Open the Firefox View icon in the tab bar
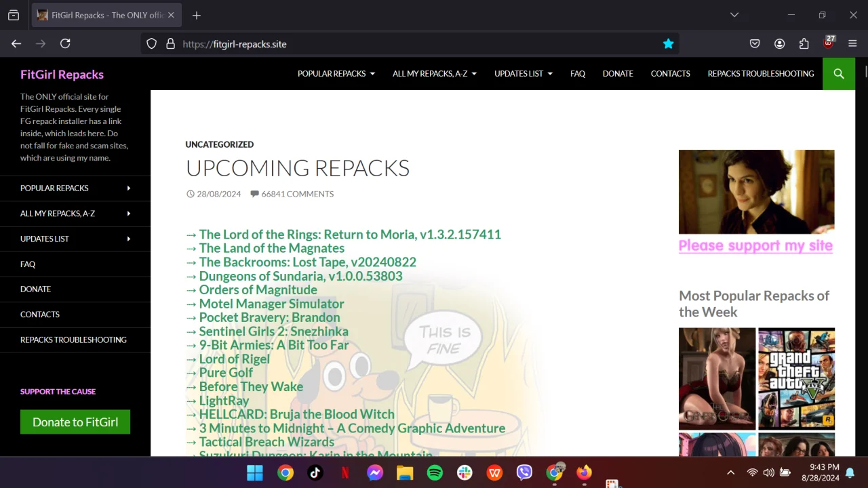Image resolution: width=868 pixels, height=488 pixels. pyautogui.click(x=14, y=15)
